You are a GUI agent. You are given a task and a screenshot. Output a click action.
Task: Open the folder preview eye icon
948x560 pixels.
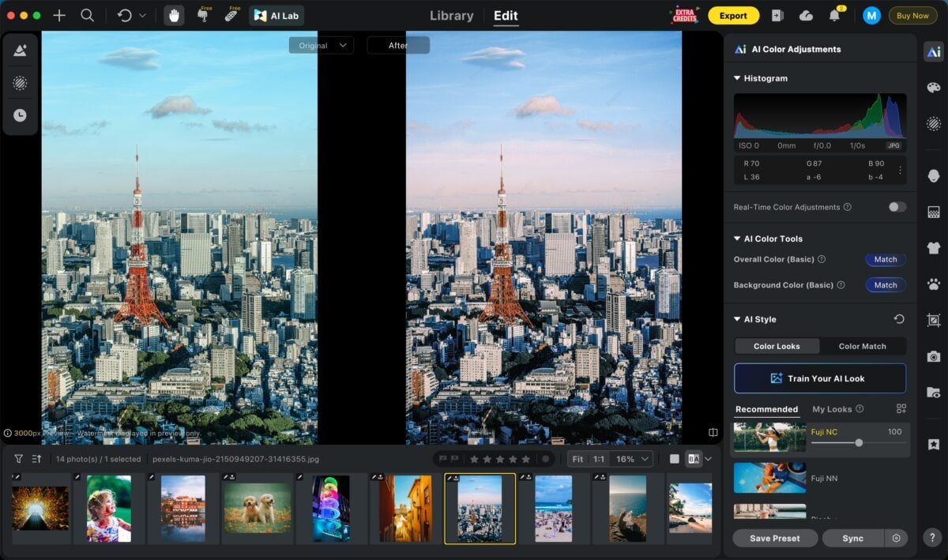[x=934, y=392]
